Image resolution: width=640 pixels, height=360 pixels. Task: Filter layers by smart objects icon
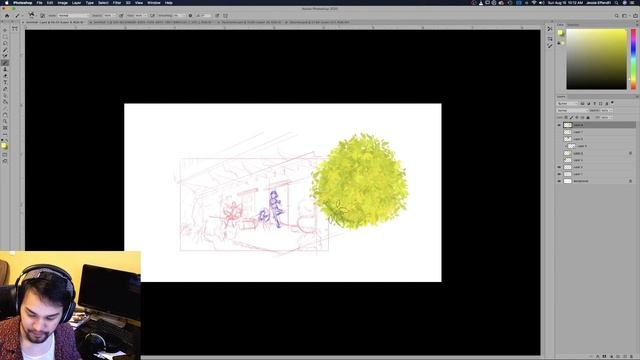pyautogui.click(x=607, y=104)
